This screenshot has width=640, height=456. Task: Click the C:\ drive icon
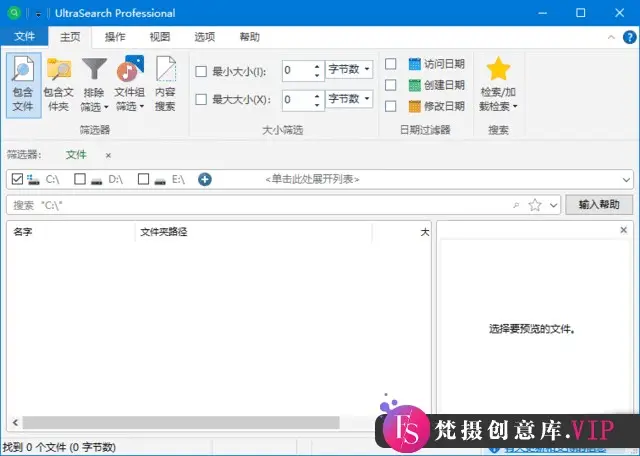33,179
